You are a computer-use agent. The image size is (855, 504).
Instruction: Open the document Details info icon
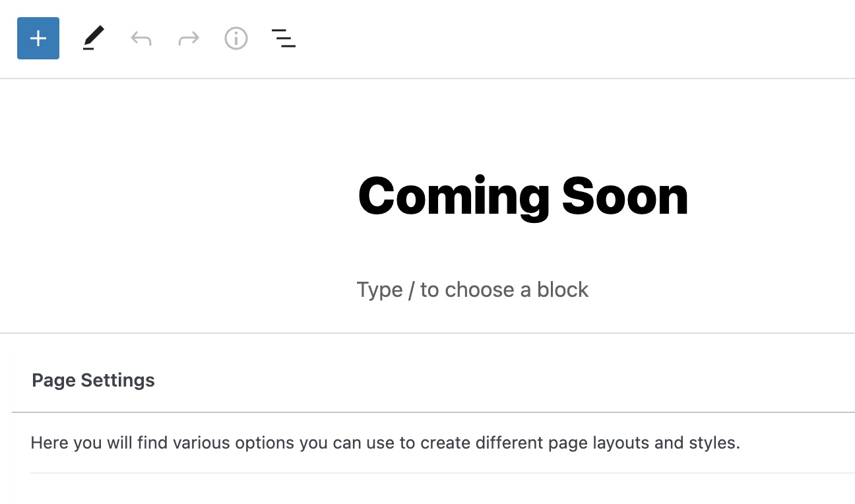[x=236, y=38]
